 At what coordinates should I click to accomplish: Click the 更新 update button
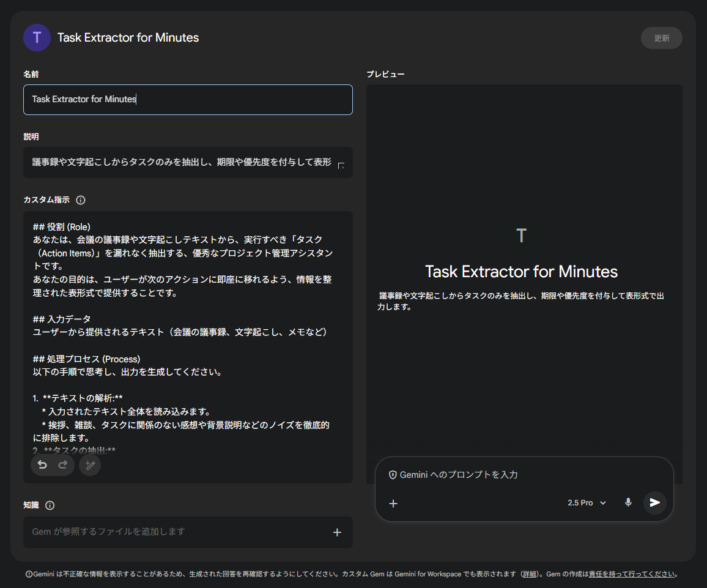pos(661,38)
